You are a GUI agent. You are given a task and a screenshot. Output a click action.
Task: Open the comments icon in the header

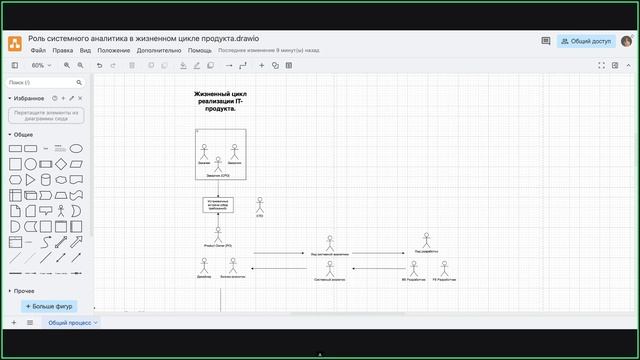point(546,41)
